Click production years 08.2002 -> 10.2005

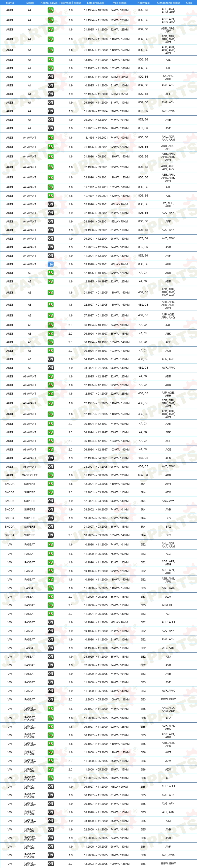96,509
